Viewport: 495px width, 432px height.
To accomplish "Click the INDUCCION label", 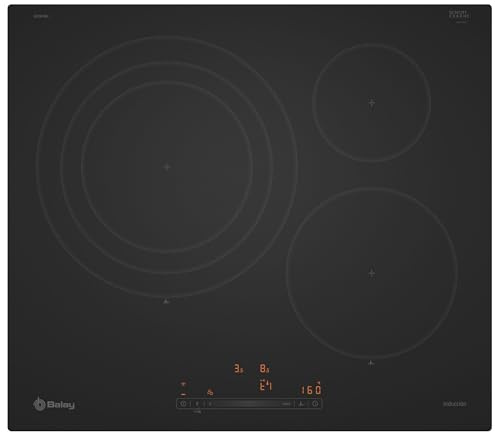I will click(455, 404).
